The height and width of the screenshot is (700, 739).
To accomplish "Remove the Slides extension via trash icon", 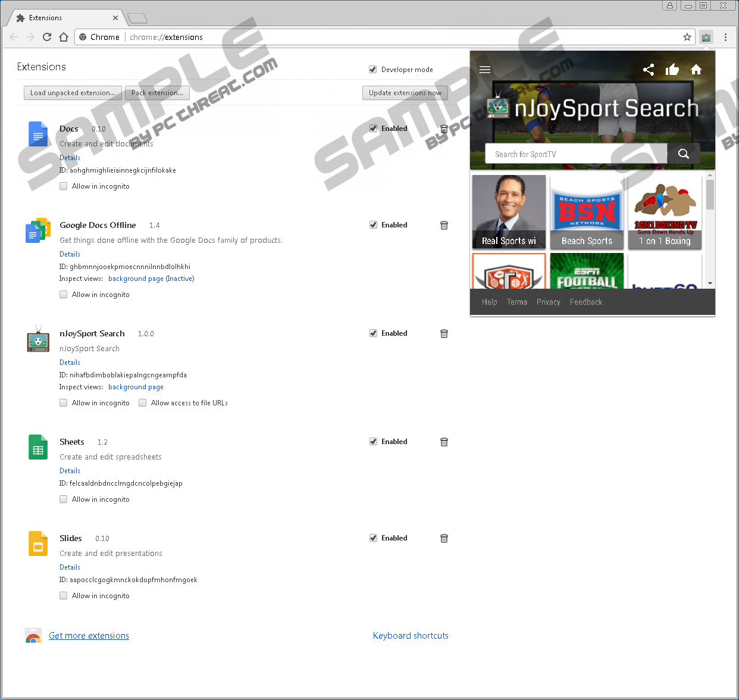I will coord(444,538).
